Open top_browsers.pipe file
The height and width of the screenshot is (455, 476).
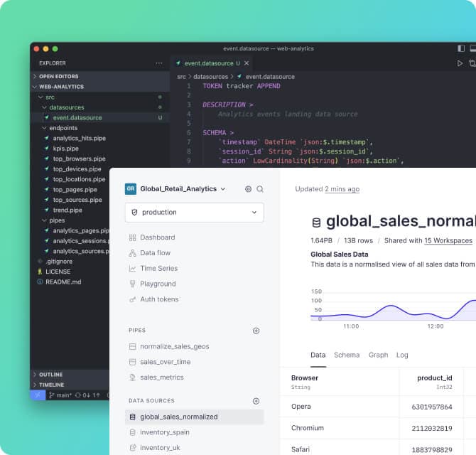pos(79,159)
